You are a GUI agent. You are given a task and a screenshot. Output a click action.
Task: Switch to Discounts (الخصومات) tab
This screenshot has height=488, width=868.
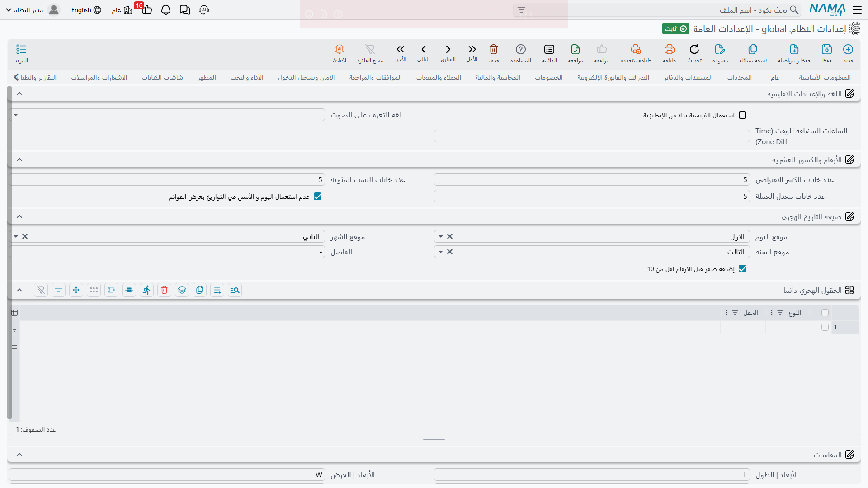coord(549,77)
